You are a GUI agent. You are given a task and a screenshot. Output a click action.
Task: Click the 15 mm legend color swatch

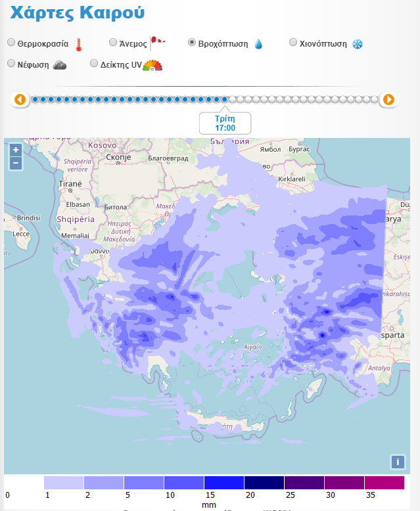[x=224, y=483]
